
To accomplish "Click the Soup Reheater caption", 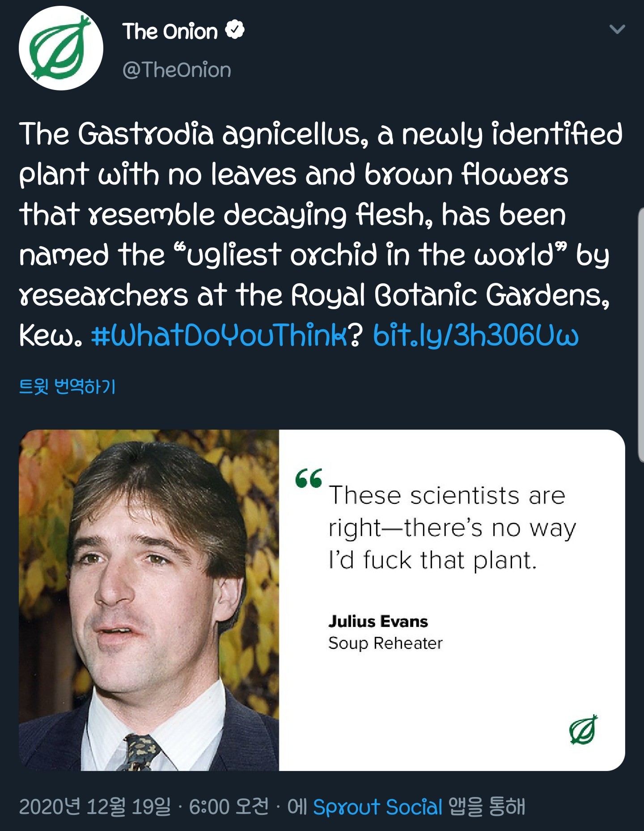I will [x=385, y=643].
